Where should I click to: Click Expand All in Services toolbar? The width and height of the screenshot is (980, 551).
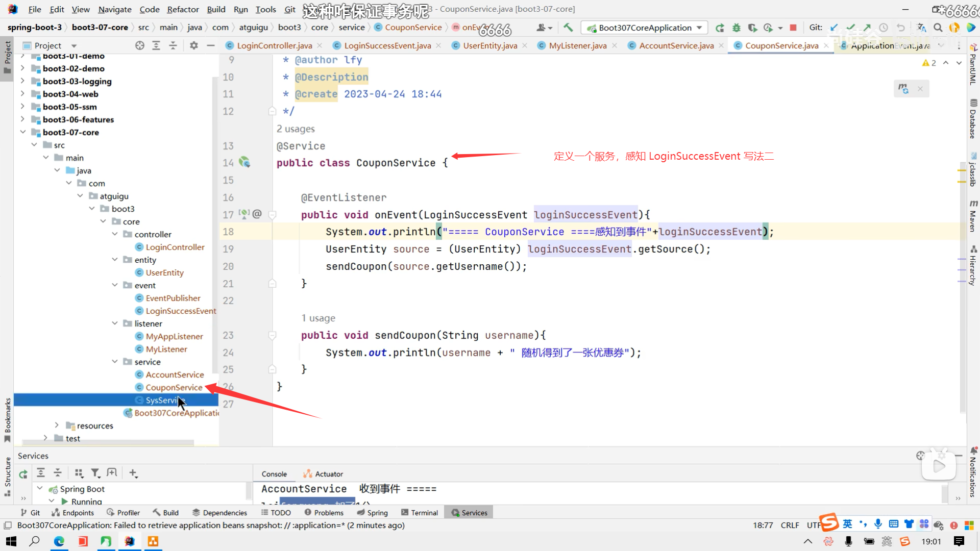[x=41, y=473]
